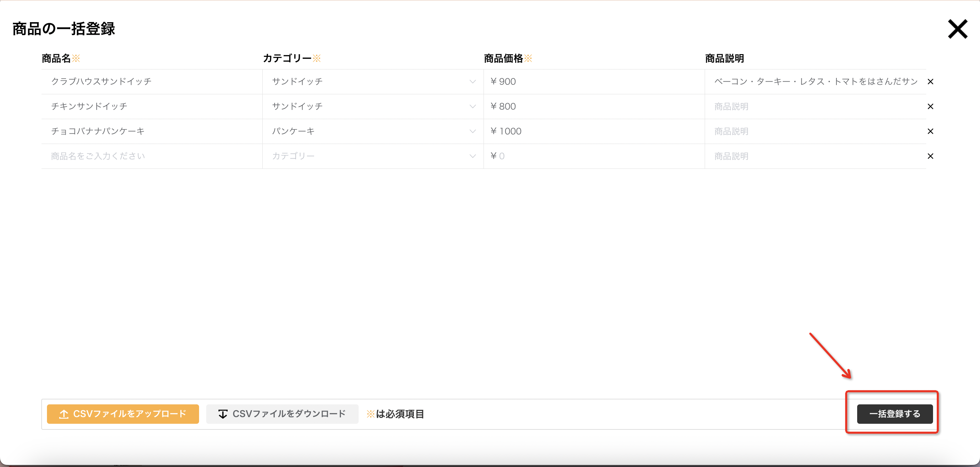Screen dimensions: 980x467
Task: Focus description field for チキンサンドイッチ row
Action: [x=816, y=106]
